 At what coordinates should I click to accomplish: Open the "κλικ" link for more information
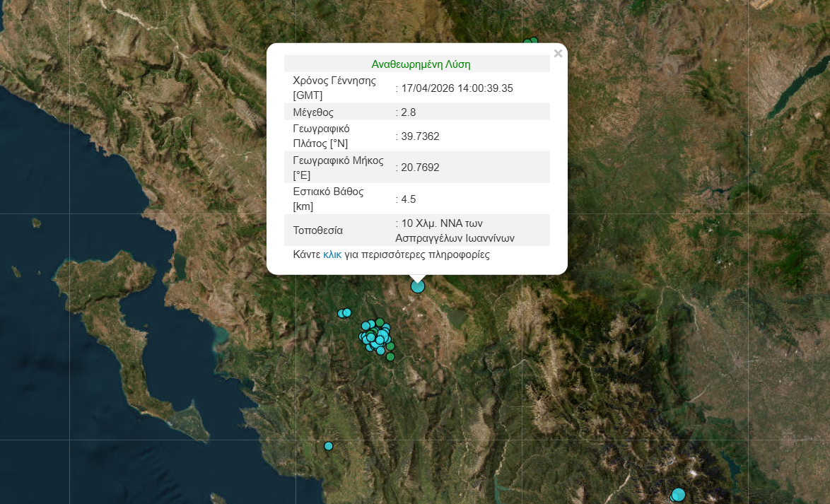[332, 254]
